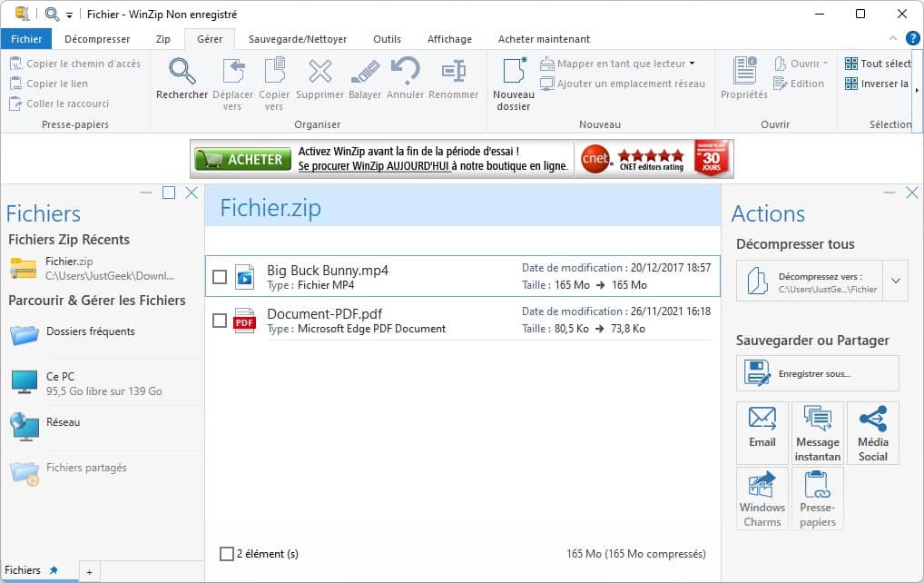
Task: Open recent Fichier.zip in sidebar
Action: tap(93, 268)
